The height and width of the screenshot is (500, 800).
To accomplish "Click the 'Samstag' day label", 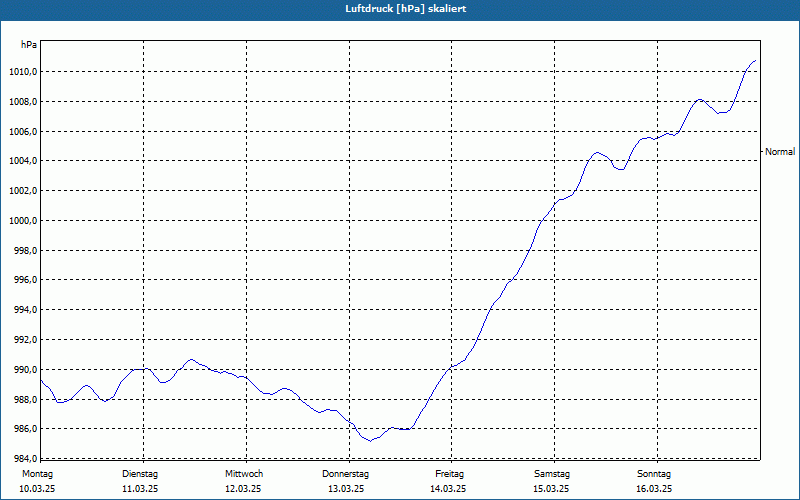I will [552, 474].
